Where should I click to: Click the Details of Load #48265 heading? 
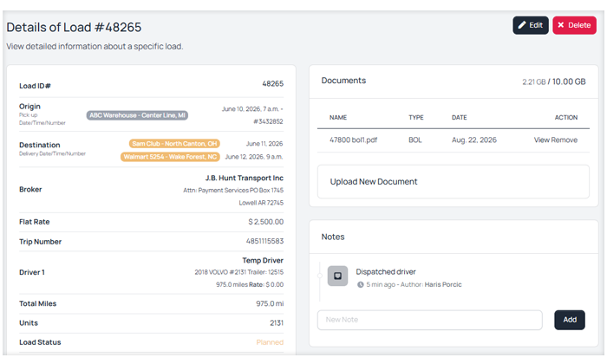[74, 28]
